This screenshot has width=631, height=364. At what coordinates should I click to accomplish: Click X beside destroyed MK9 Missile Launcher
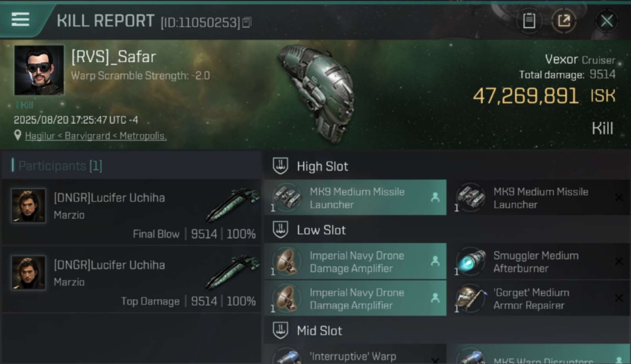pos(619,198)
